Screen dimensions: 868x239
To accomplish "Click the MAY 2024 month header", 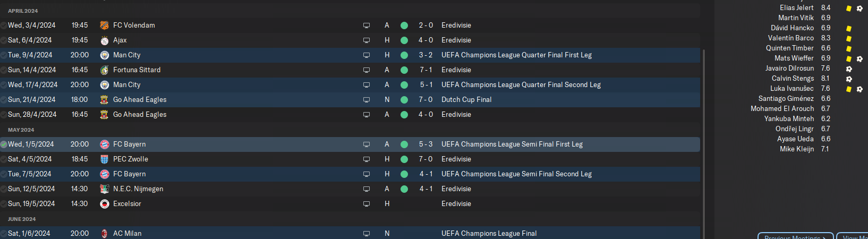I will tap(21, 130).
